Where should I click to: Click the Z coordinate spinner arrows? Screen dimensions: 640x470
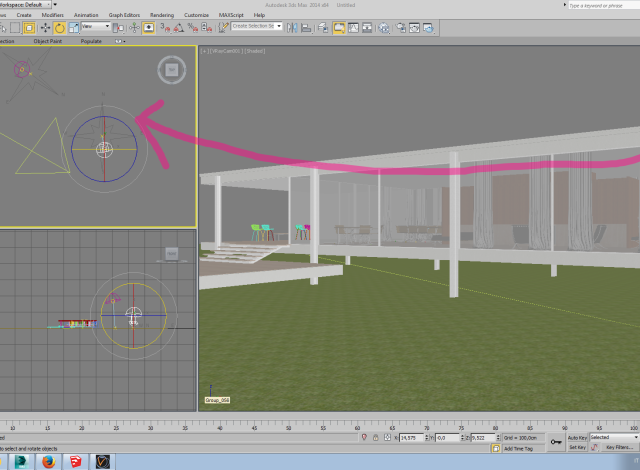[498, 438]
